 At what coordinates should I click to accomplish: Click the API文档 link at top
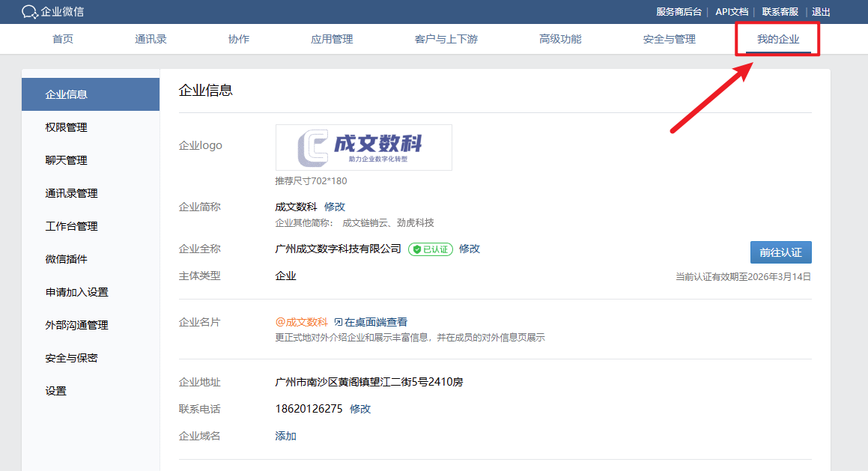click(732, 12)
